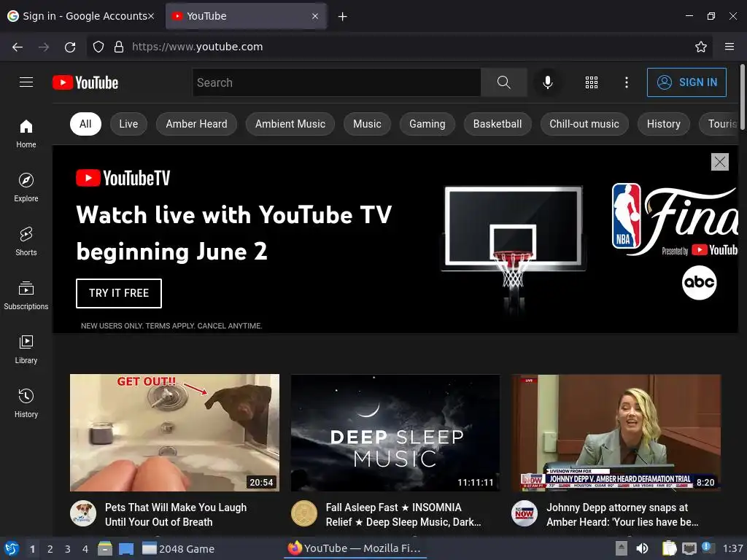Select the History filter chip
The height and width of the screenshot is (560, 747).
[x=664, y=124]
